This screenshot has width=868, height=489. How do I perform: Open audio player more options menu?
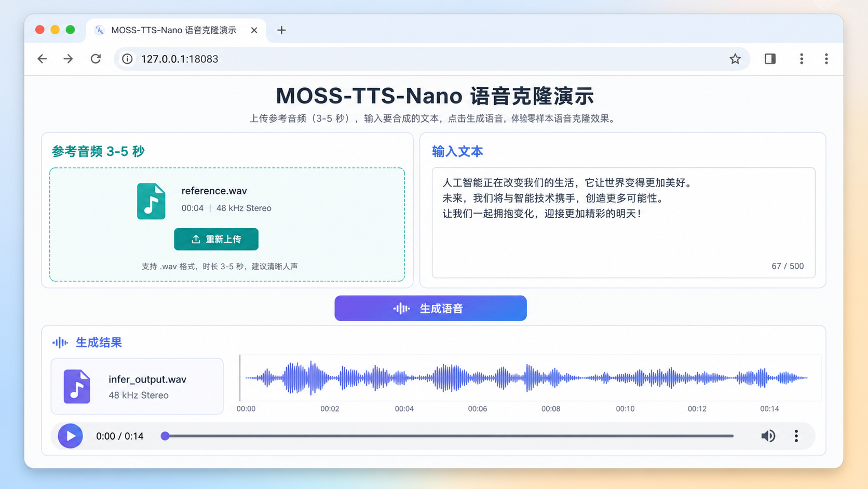tap(796, 436)
